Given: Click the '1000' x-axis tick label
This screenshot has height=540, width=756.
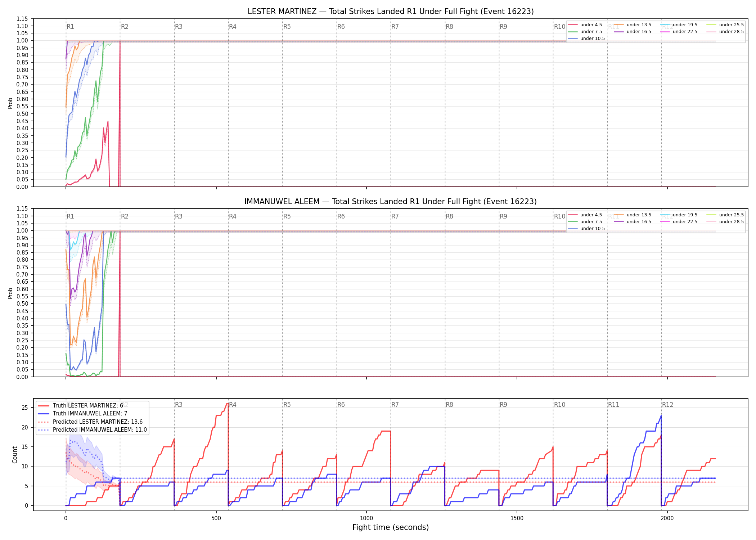Looking at the screenshot, I should click(366, 518).
